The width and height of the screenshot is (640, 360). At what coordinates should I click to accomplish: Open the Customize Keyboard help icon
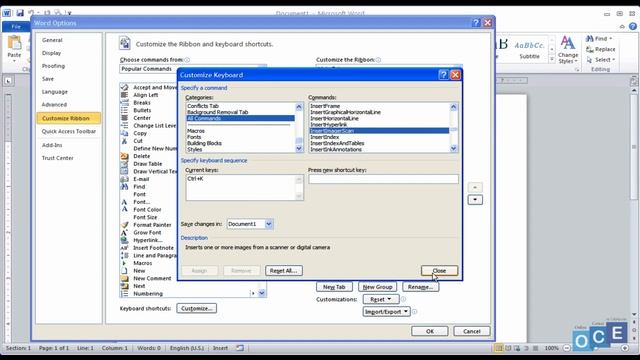coord(443,75)
